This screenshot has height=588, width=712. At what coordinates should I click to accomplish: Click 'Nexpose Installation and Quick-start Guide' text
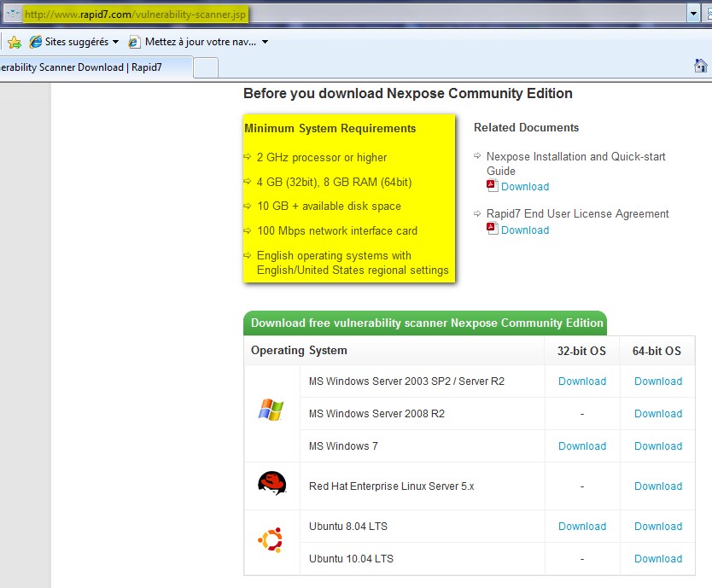point(575,164)
